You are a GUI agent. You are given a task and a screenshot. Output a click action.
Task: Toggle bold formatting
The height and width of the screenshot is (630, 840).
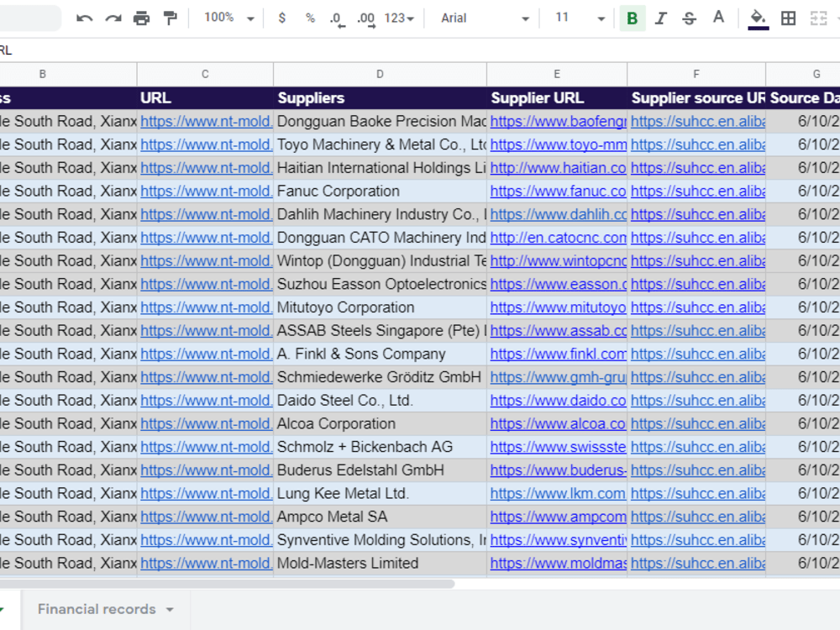tap(633, 18)
